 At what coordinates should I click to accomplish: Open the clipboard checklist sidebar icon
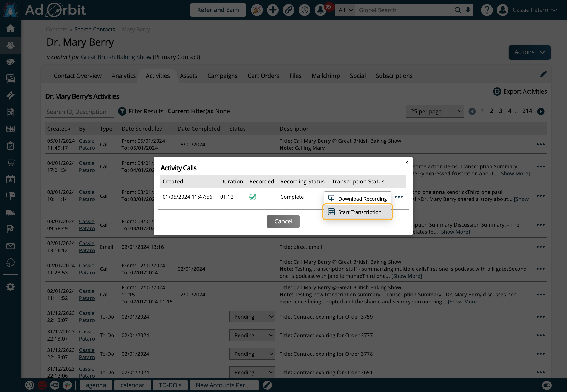click(x=10, y=146)
